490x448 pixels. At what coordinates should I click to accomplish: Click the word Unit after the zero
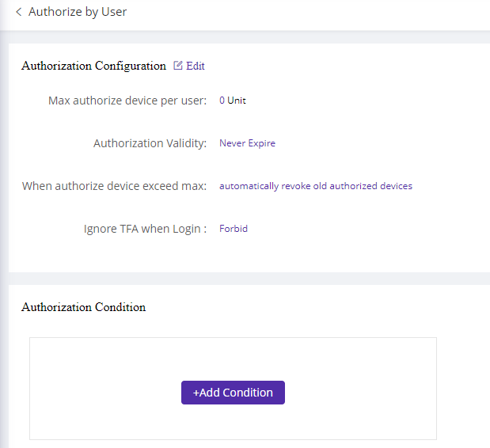(237, 101)
